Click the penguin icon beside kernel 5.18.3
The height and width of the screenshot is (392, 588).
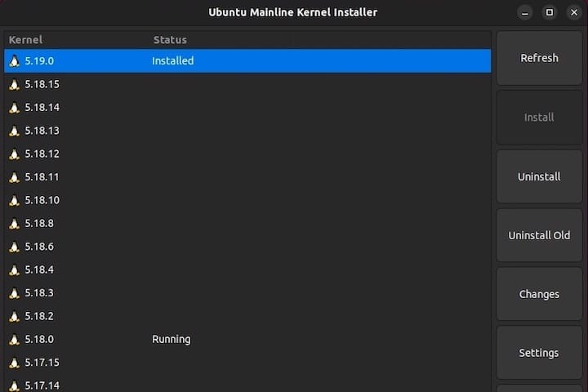[x=14, y=293]
